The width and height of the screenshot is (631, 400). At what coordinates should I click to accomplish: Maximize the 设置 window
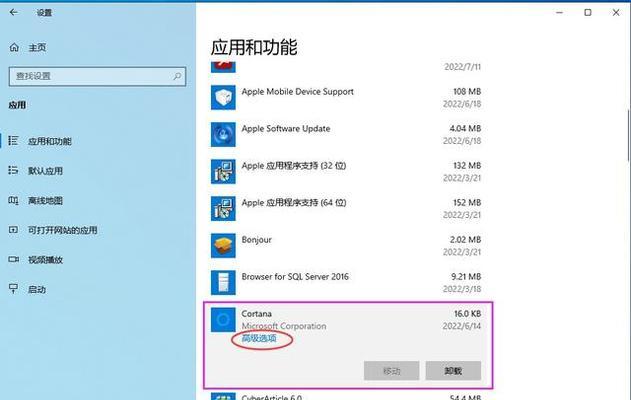click(x=588, y=12)
